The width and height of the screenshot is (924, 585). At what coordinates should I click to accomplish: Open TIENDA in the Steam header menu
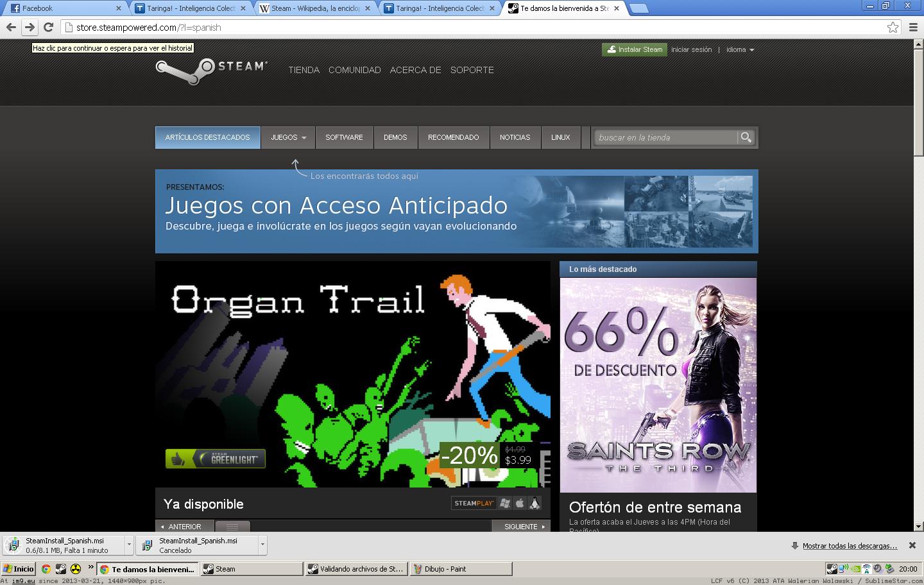point(304,70)
